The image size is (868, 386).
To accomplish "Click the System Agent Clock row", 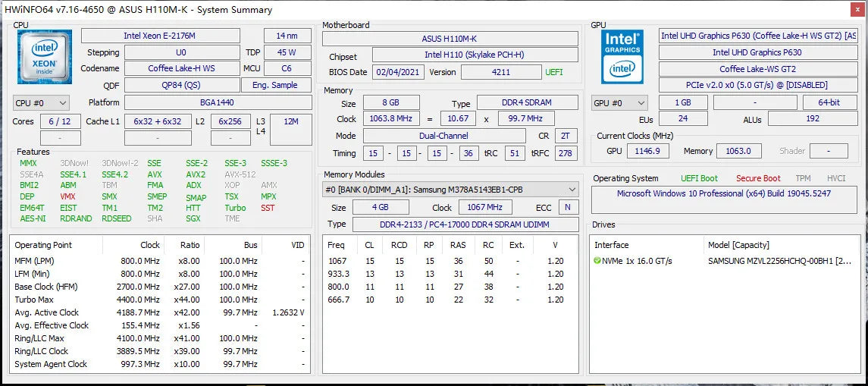I will tap(160, 364).
